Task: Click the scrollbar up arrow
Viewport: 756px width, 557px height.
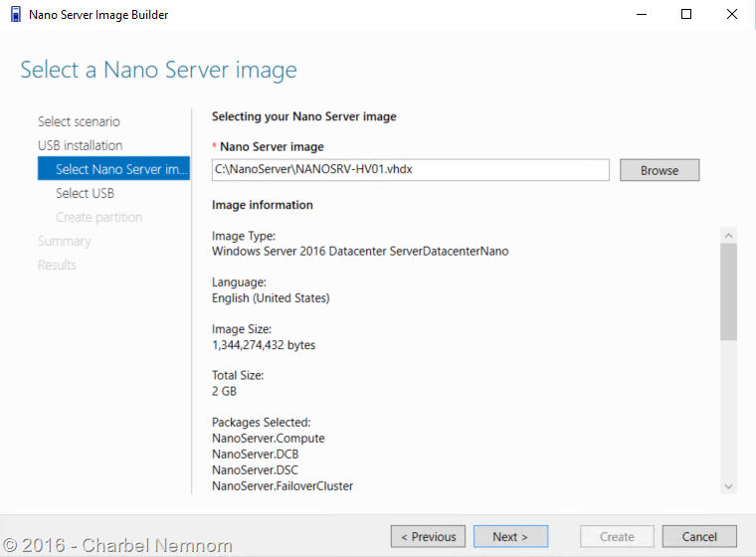Action: 728,236
